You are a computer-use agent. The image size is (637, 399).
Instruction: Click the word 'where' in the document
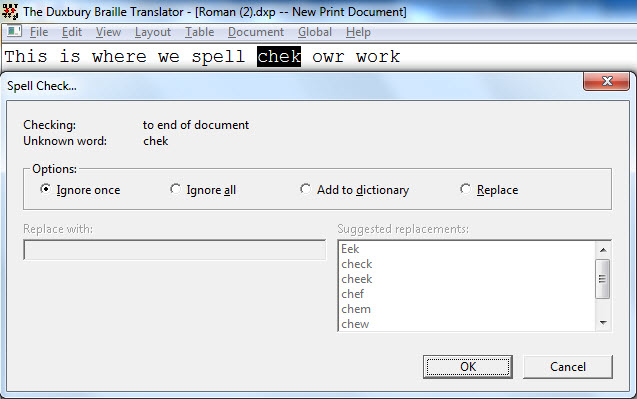[x=119, y=56]
